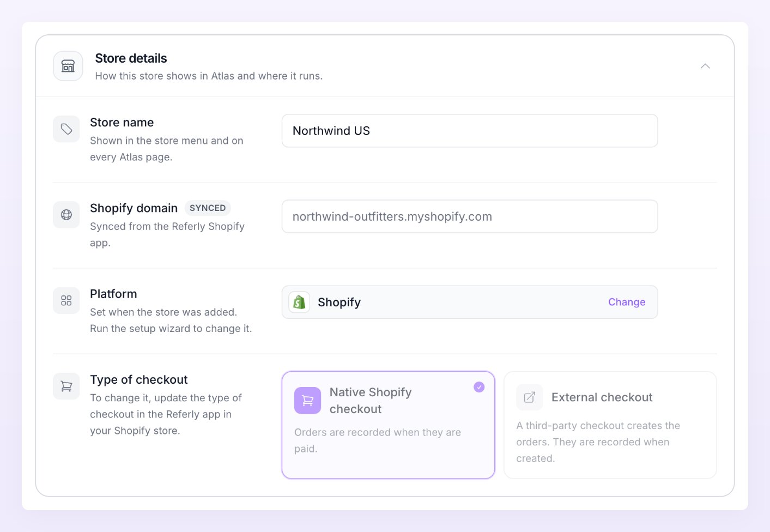Click the grid icon next to Platform
Screen dimensions: 770x532
pos(66,300)
